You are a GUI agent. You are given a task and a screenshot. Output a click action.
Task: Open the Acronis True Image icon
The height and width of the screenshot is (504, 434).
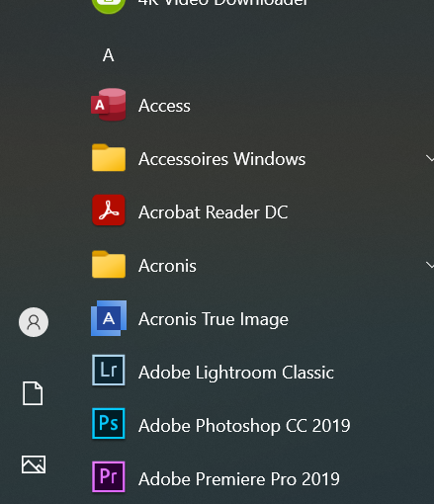click(109, 318)
